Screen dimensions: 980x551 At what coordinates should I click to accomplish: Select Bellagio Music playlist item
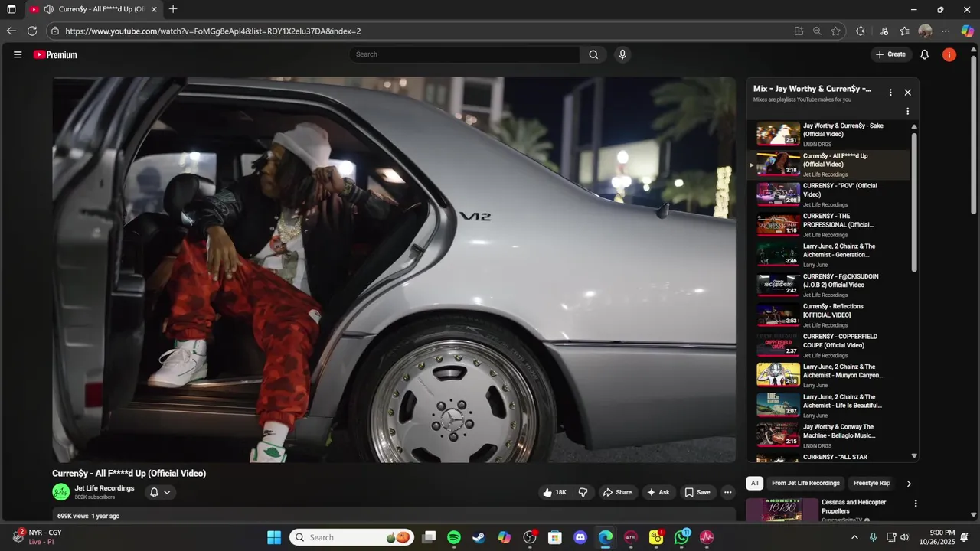(x=828, y=435)
